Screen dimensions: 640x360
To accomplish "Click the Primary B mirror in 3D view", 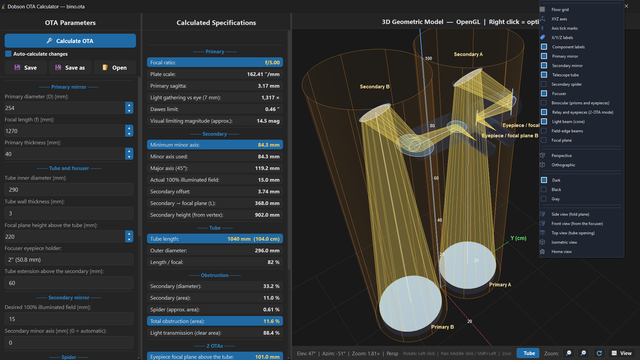I will [x=410, y=303].
